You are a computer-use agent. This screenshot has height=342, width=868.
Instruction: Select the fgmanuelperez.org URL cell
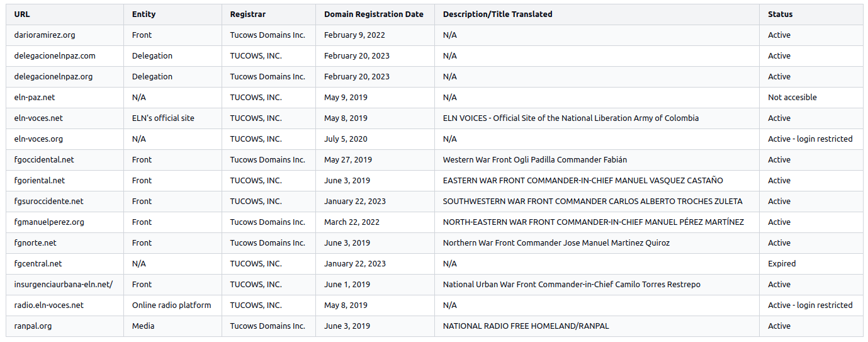pyautogui.click(x=65, y=222)
